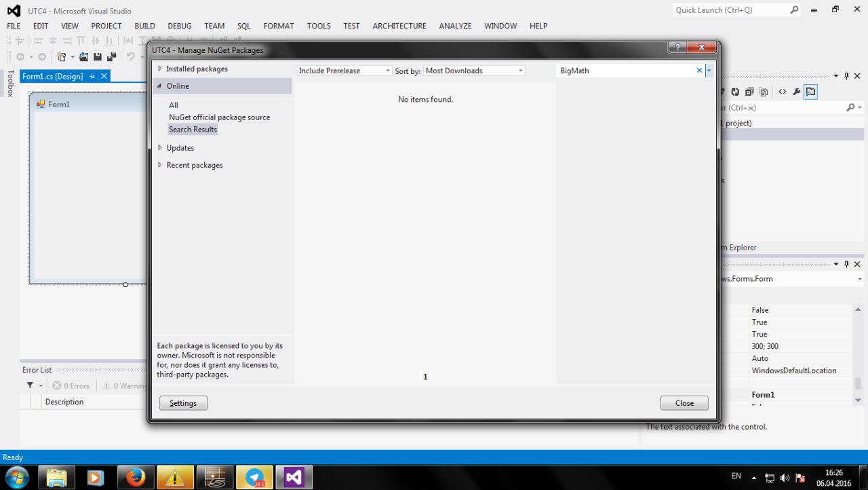Click Collapse All icon in Solution Explorer
Image resolution: width=868 pixels, height=490 pixels.
click(x=749, y=92)
